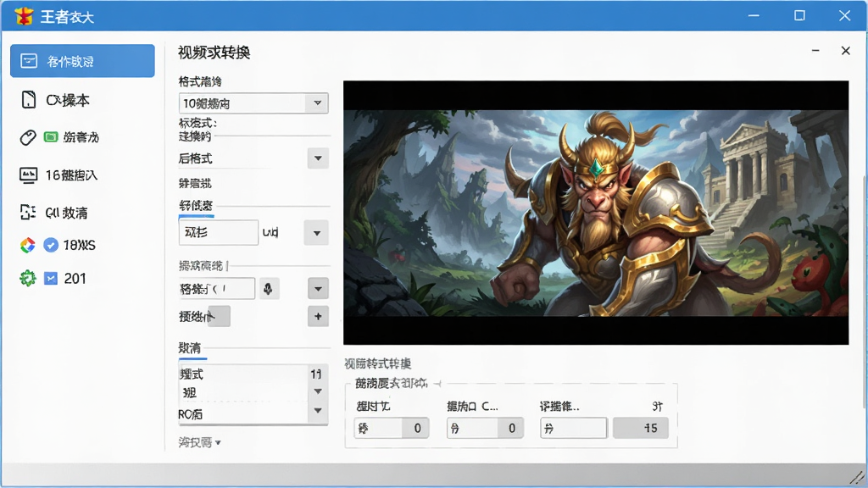This screenshot has height=488, width=868.
Task: Open the dropdown arrow beside Ud
Action: tap(317, 233)
